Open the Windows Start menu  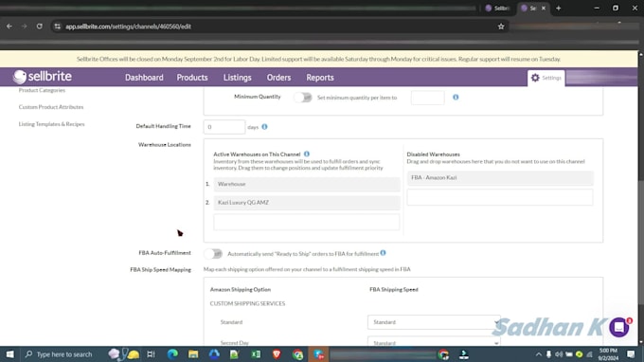click(9, 354)
